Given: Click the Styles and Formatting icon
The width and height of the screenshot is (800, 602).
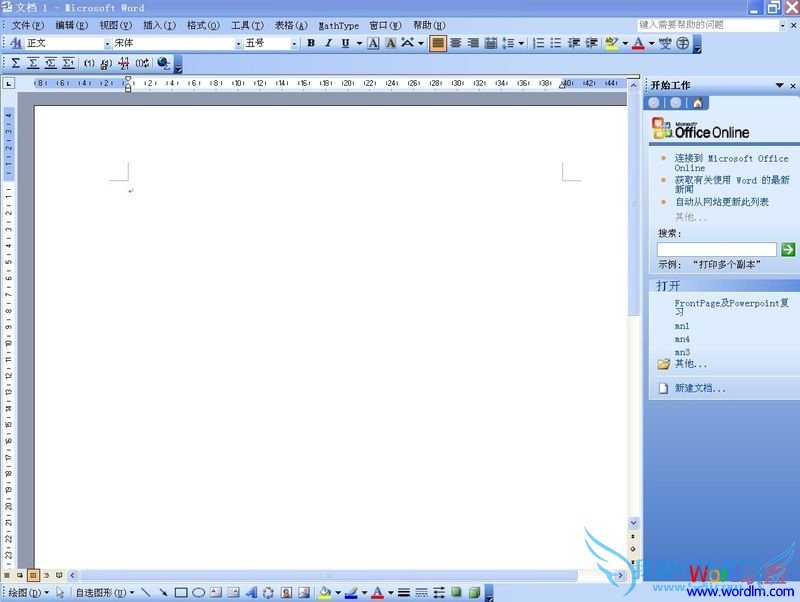Looking at the screenshot, I should (16, 43).
